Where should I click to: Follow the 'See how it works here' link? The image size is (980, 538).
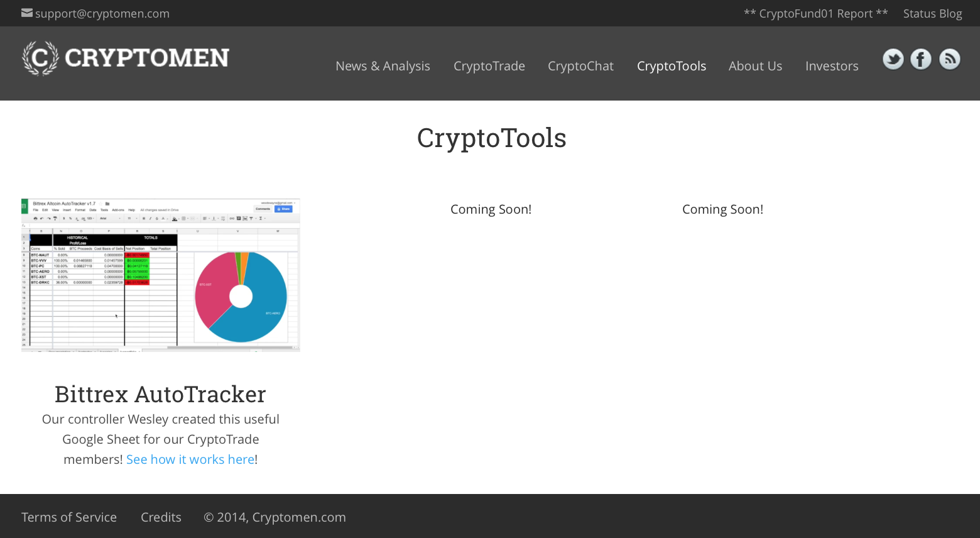tap(190, 459)
